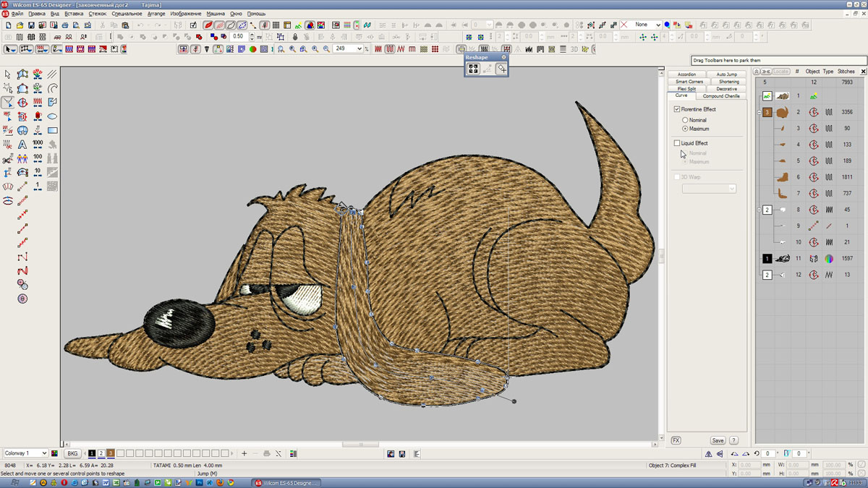
Task: Uncheck the Florentine Effect checkbox
Action: coord(677,109)
